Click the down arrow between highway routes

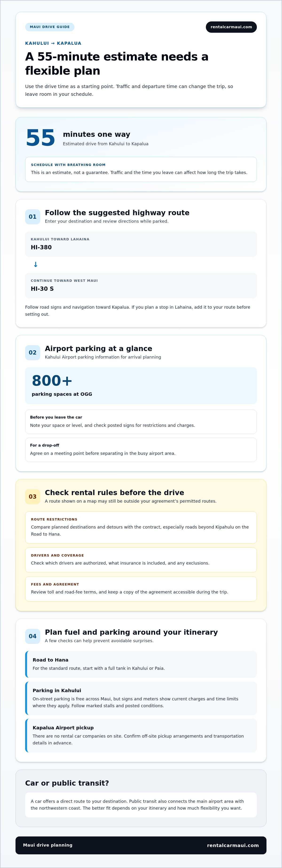(x=35, y=265)
